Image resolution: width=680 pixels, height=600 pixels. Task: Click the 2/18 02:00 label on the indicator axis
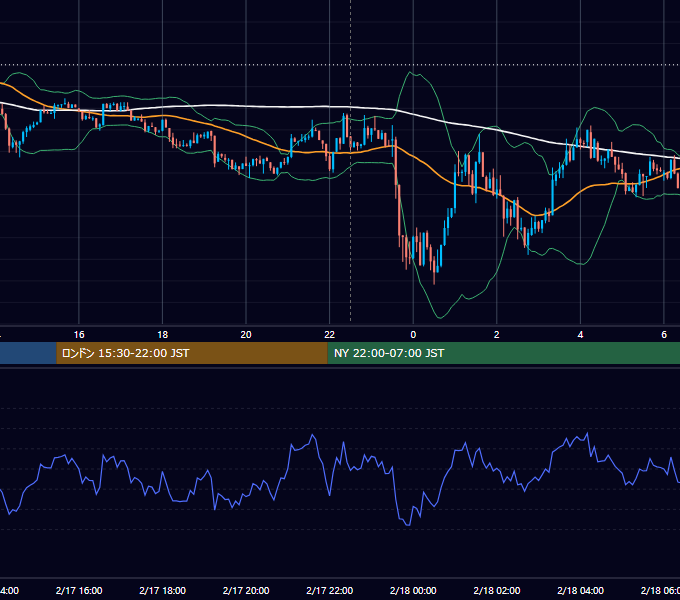[497, 590]
